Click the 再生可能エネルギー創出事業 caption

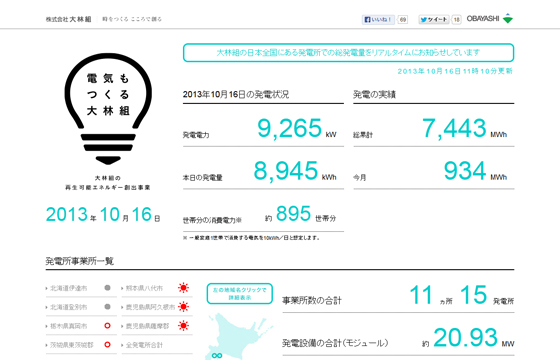tap(108, 188)
